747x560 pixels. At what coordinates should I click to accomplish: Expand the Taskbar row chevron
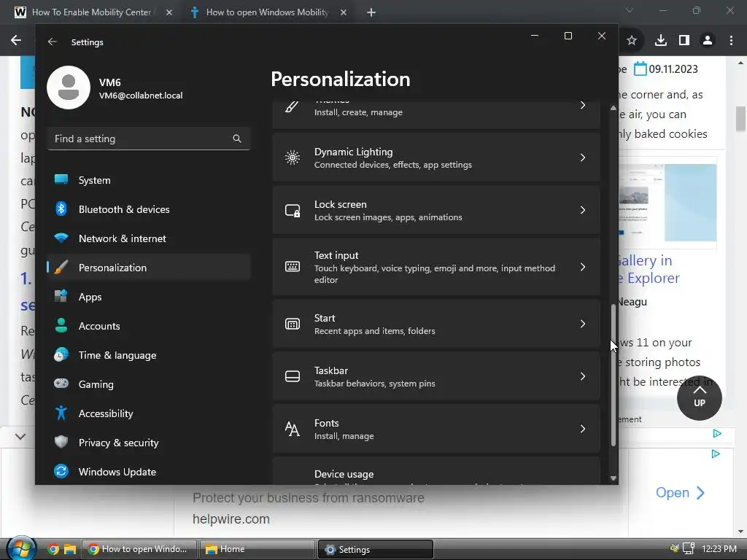pos(583,376)
